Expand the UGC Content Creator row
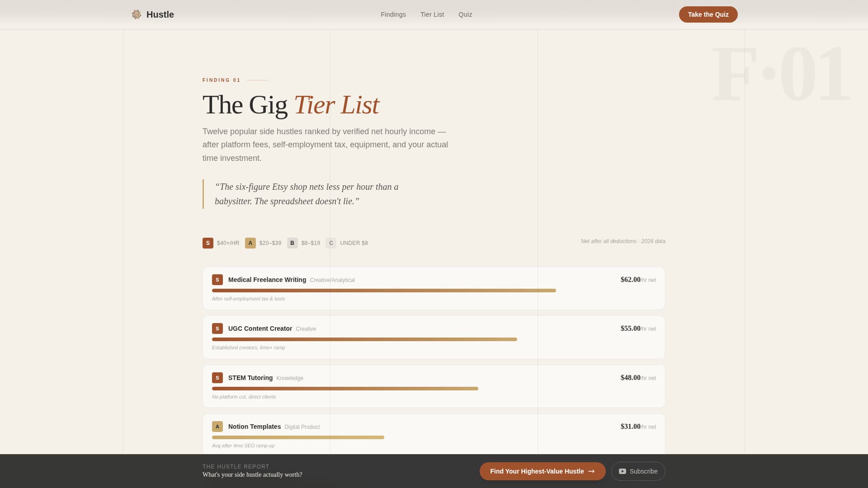 [x=434, y=337]
